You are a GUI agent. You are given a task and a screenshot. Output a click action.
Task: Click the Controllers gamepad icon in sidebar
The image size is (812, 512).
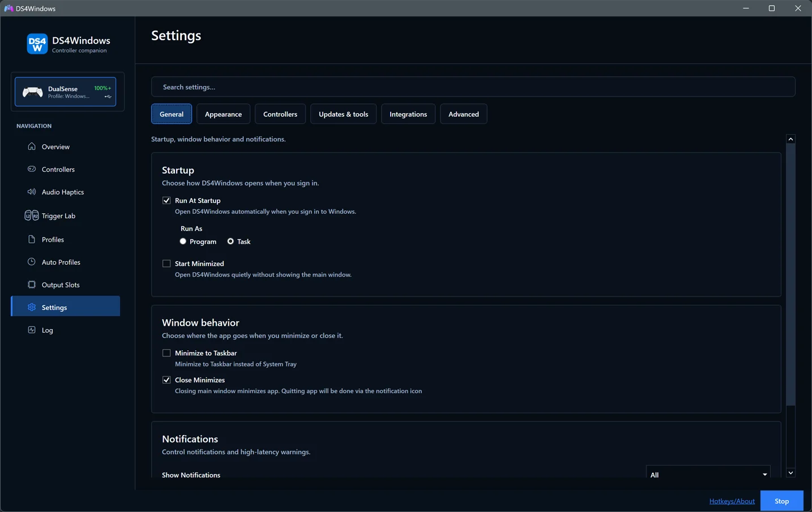point(32,169)
